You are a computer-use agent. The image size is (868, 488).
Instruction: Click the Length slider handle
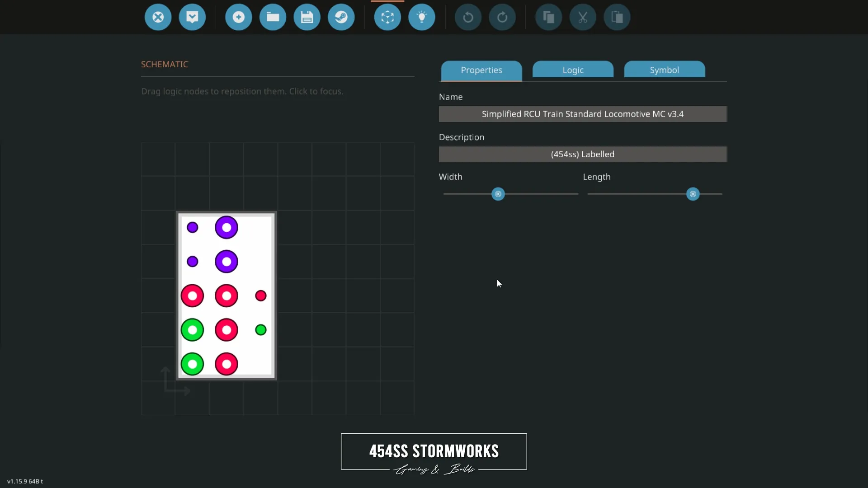(x=693, y=194)
